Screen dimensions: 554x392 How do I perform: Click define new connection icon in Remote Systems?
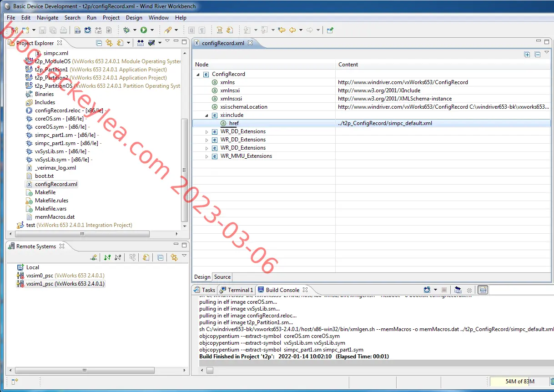(94, 257)
